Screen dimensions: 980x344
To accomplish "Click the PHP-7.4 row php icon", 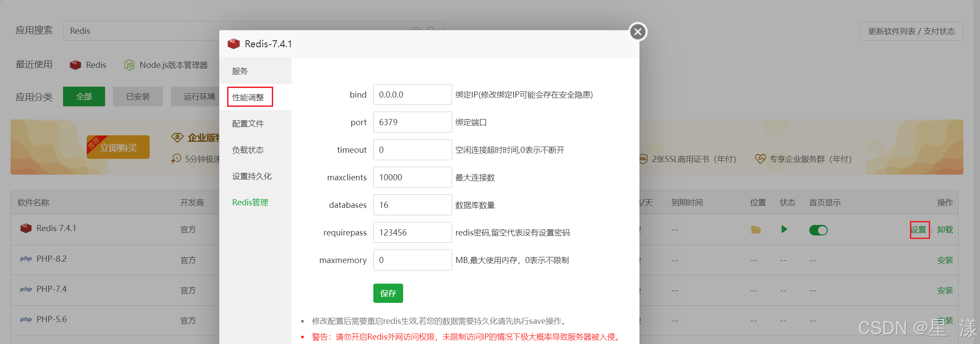I will [26, 289].
